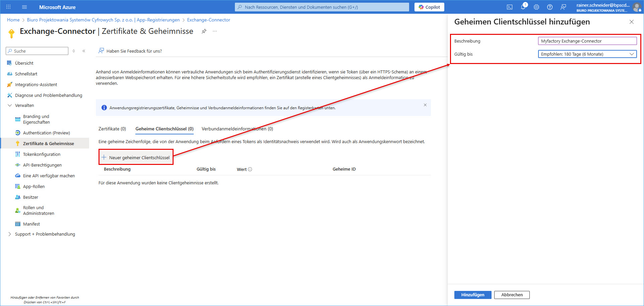
Task: Open the help question mark icon
Action: 550,7
